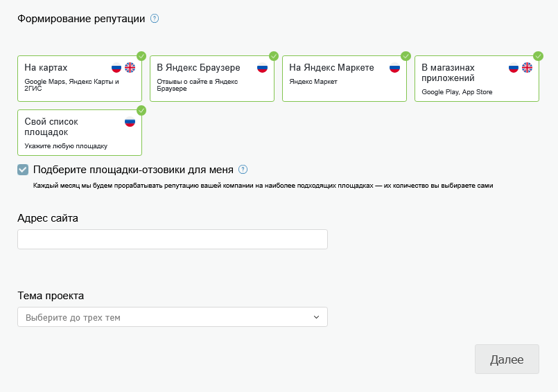Toggle green checkmark on На Яндекс Маркете card

point(406,56)
